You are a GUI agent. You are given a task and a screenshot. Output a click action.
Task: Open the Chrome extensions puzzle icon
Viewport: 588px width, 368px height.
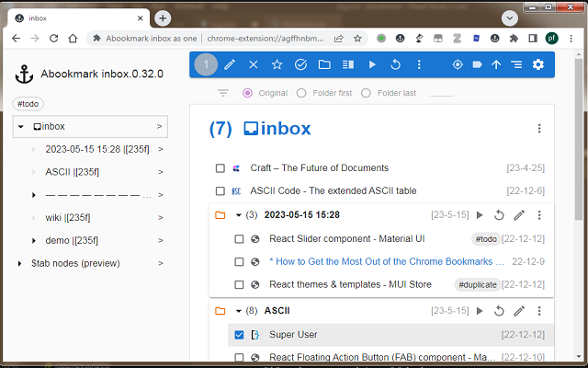pyautogui.click(x=514, y=39)
